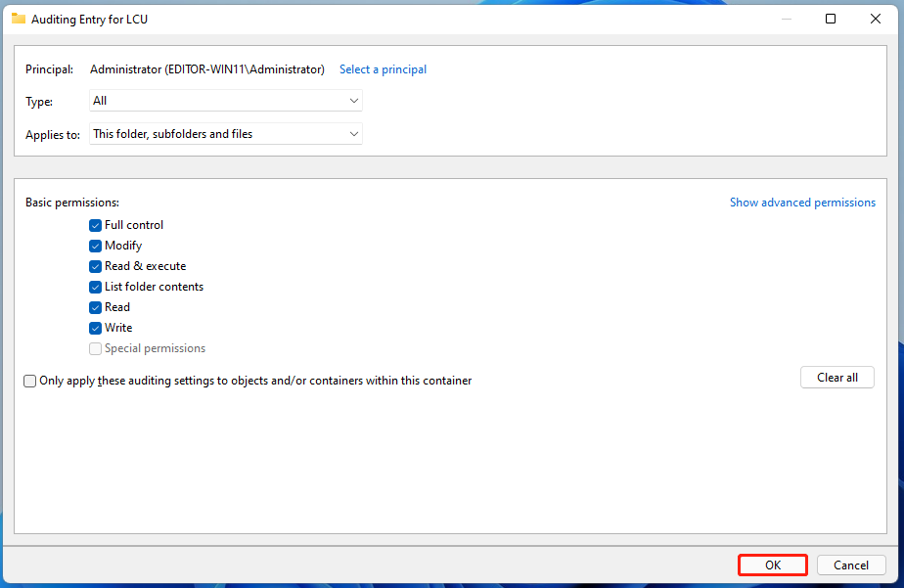Toggle Read & execute permission

click(x=96, y=266)
